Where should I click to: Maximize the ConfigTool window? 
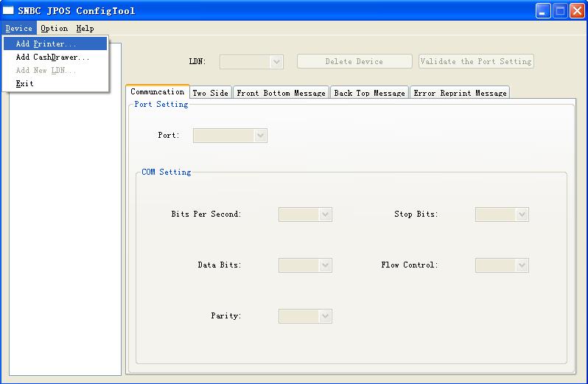click(x=560, y=10)
